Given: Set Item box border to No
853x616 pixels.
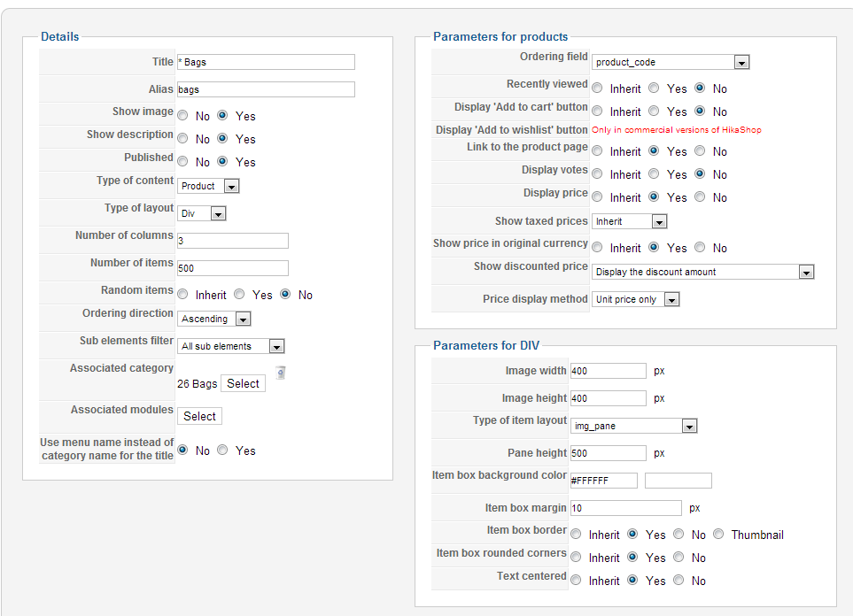Looking at the screenshot, I should click(679, 534).
